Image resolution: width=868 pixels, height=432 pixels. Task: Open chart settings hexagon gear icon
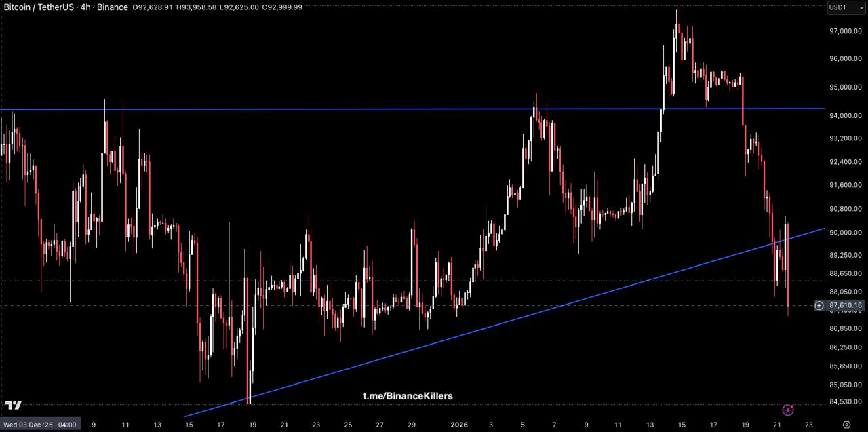(846, 425)
